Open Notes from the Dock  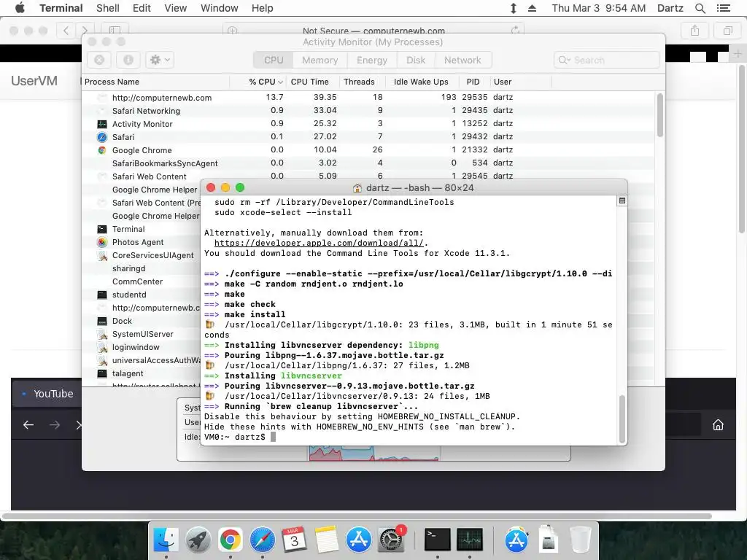tap(326, 540)
